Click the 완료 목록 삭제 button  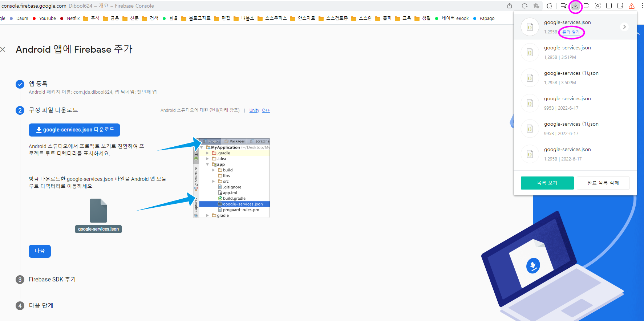[603, 183]
